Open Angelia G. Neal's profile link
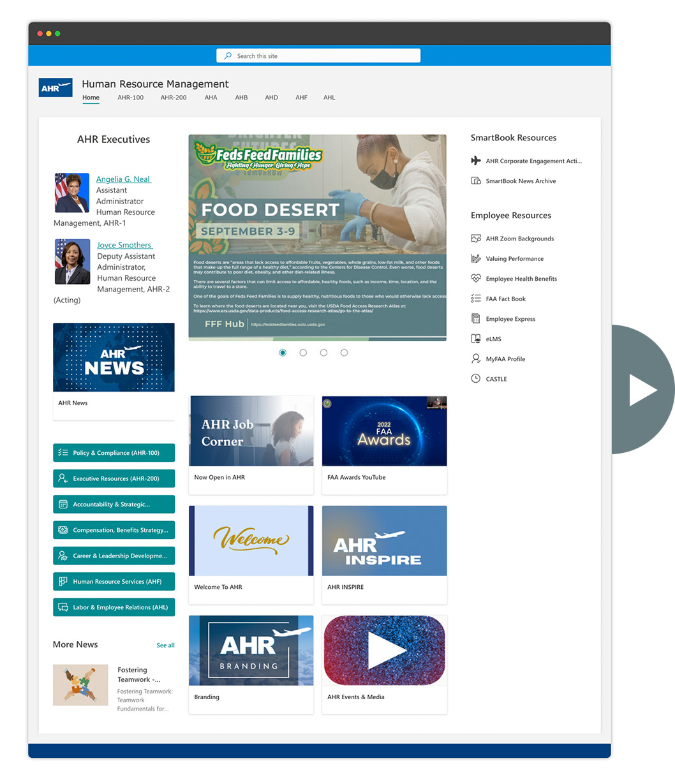The width and height of the screenshot is (675, 784). coord(123,179)
